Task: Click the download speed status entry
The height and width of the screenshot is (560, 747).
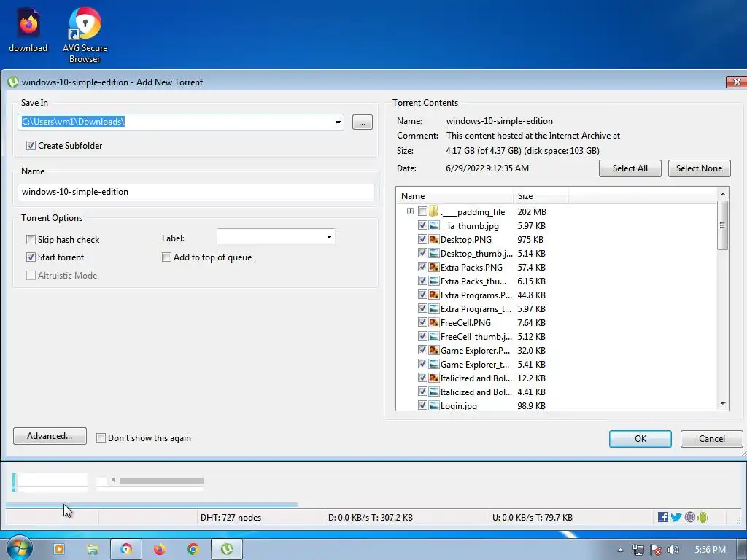Action: point(370,517)
